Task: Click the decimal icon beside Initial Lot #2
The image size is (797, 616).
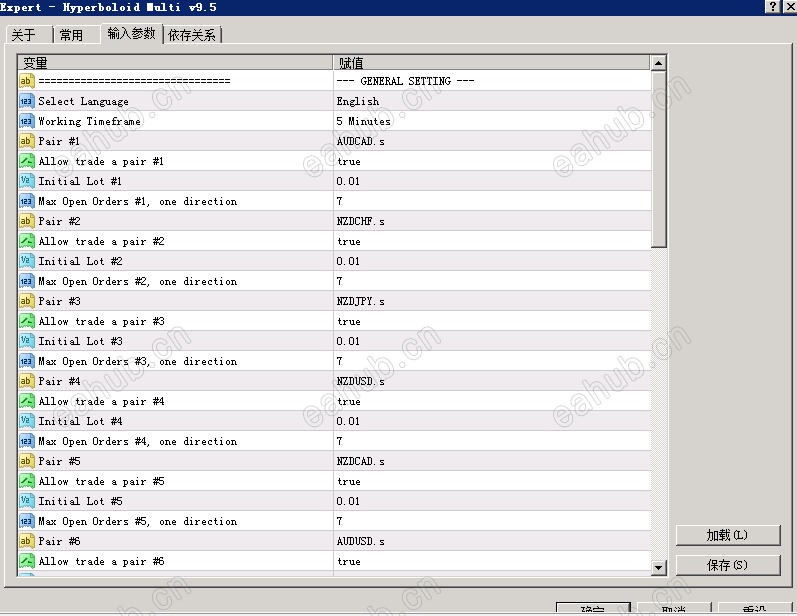Action: 26,261
